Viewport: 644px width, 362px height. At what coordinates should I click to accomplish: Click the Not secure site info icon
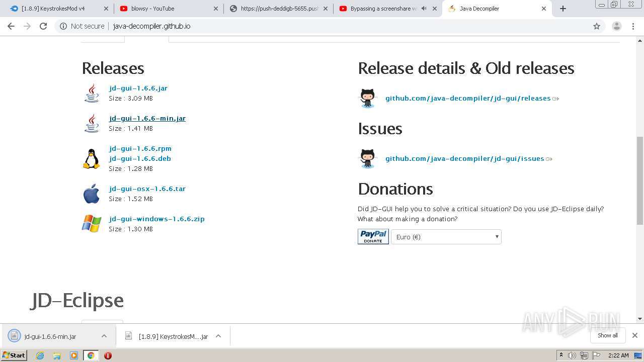coord(63,26)
